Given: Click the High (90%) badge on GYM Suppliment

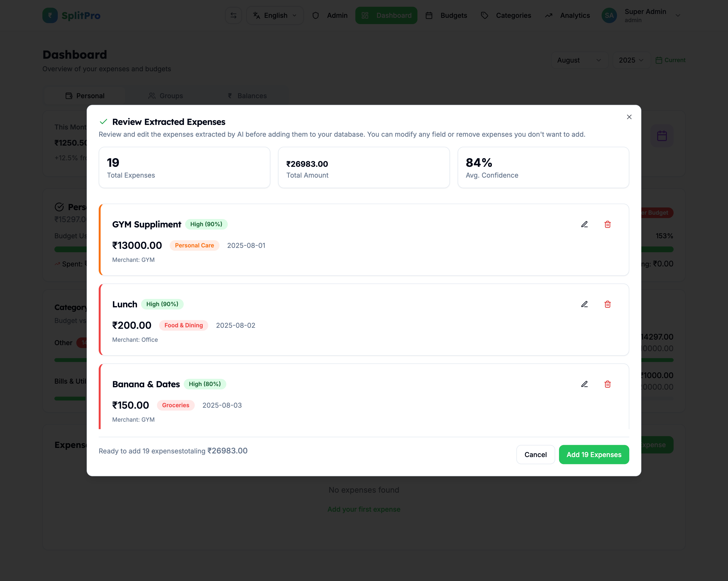Looking at the screenshot, I should 206,224.
